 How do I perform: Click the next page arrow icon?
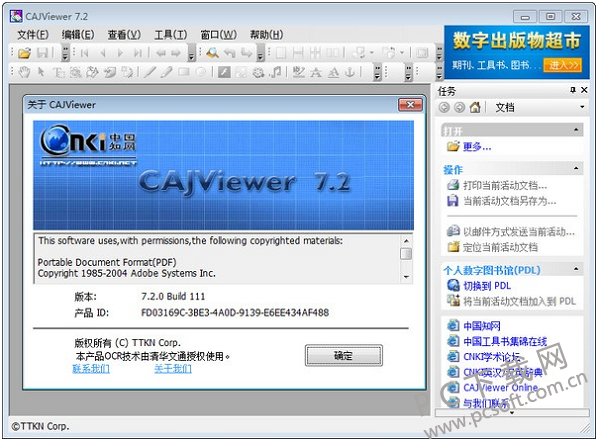(120, 53)
